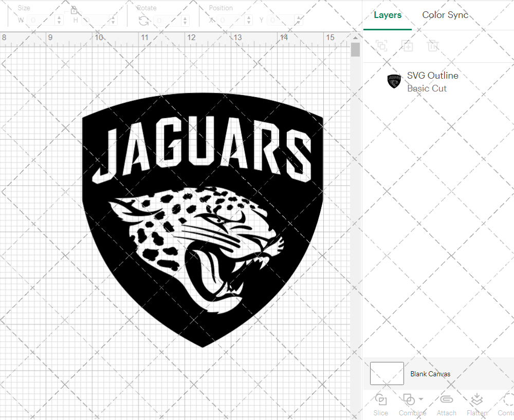This screenshot has height=420, width=514.
Task: Click the Position Y input field
Action: (281, 21)
